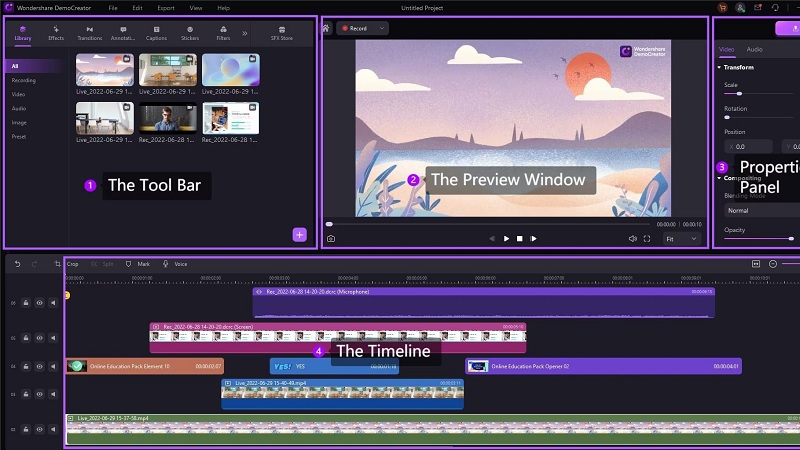Expand more toolbar tabs with double chevron

pos(245,34)
